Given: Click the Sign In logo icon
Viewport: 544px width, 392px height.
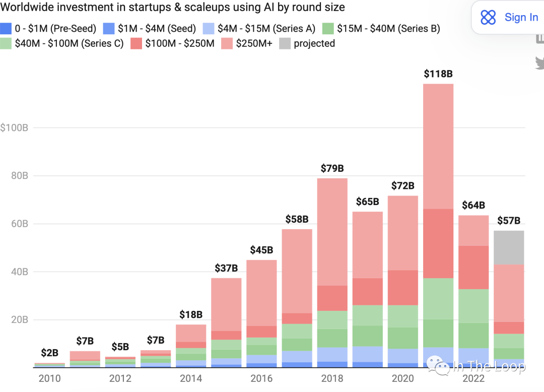Looking at the screenshot, I should [488, 17].
